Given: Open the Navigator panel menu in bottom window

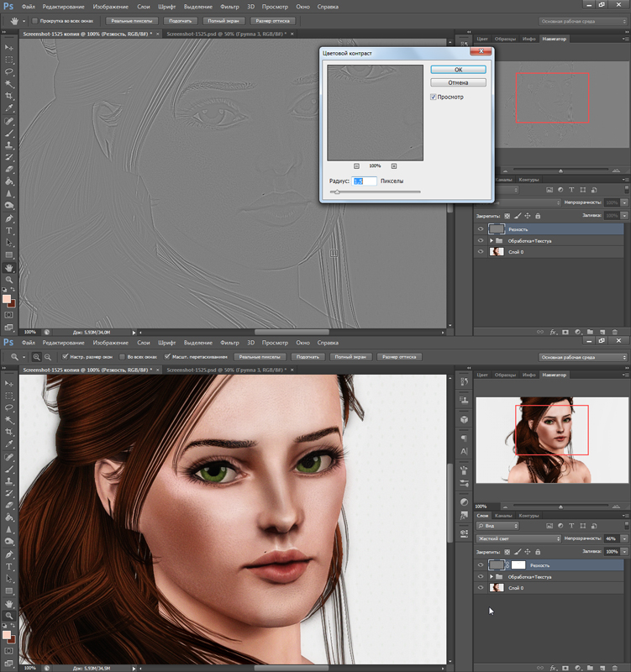Looking at the screenshot, I should [x=624, y=375].
